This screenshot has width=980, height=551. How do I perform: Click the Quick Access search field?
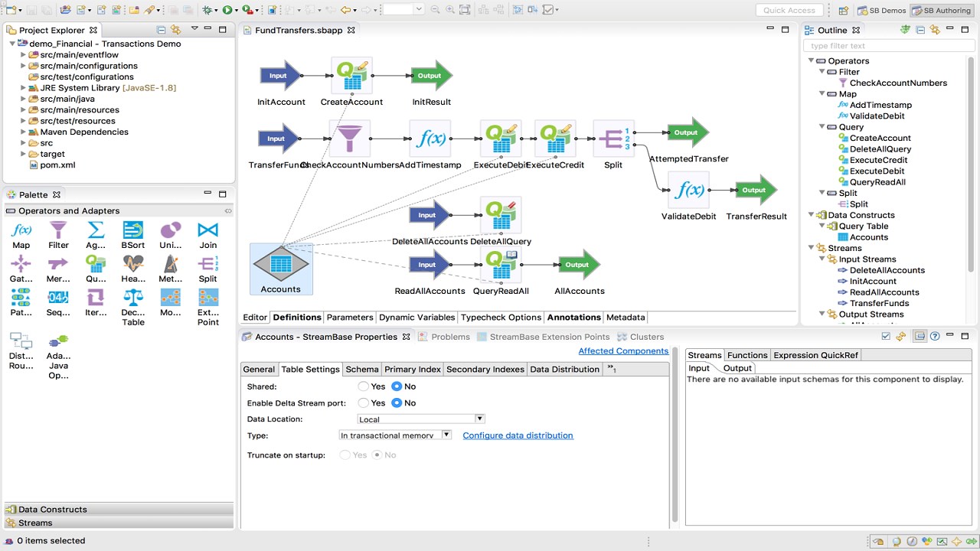tap(789, 10)
